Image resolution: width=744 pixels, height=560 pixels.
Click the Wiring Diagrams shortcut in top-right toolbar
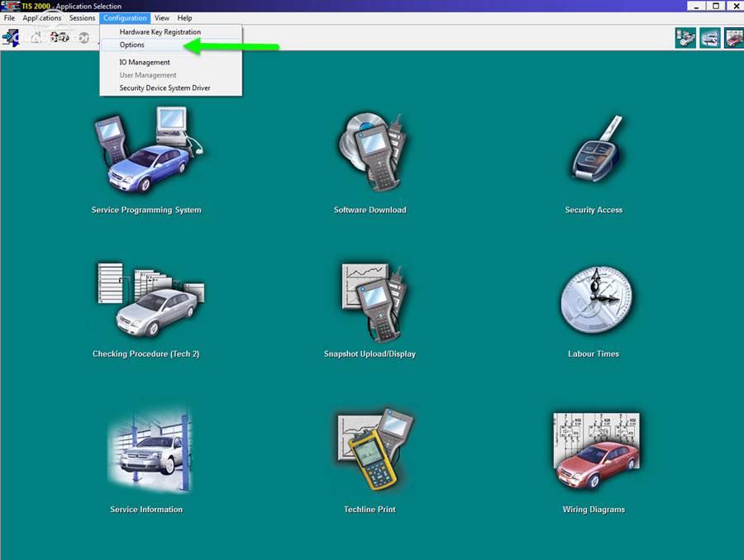click(x=734, y=38)
